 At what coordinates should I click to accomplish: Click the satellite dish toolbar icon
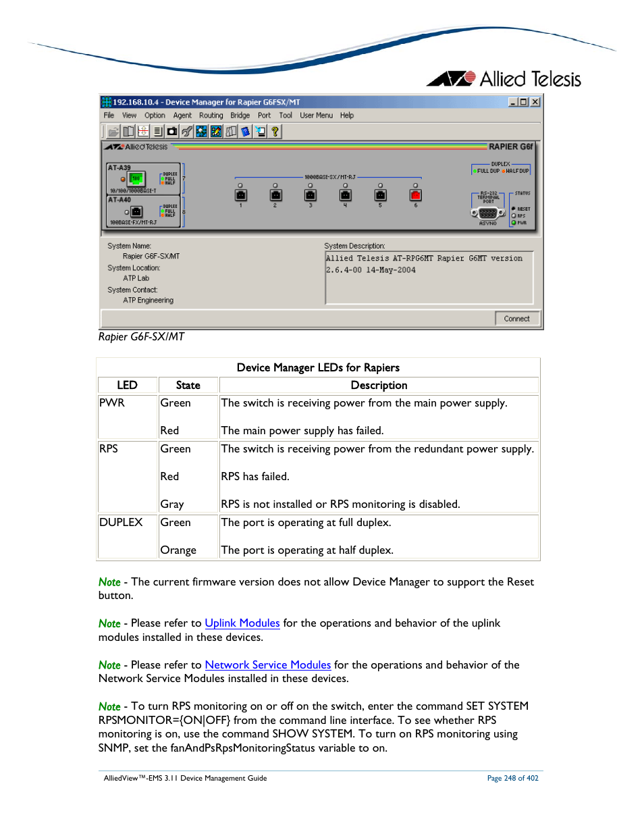coord(187,131)
